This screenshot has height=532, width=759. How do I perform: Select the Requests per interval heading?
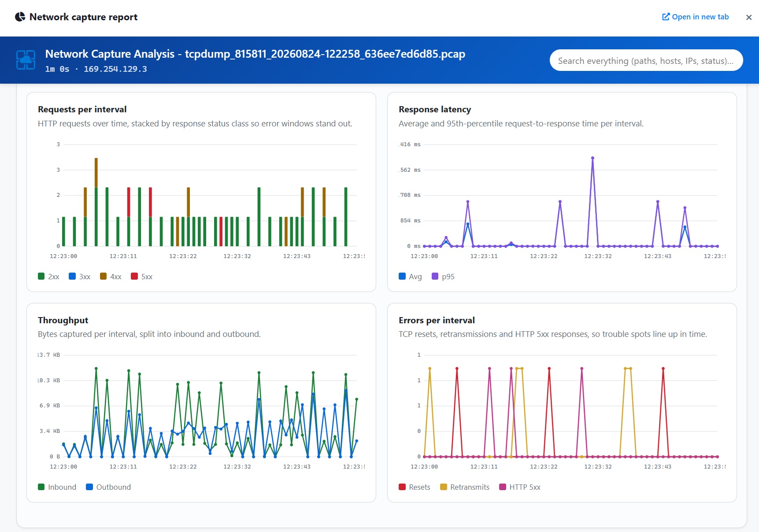[x=82, y=109]
